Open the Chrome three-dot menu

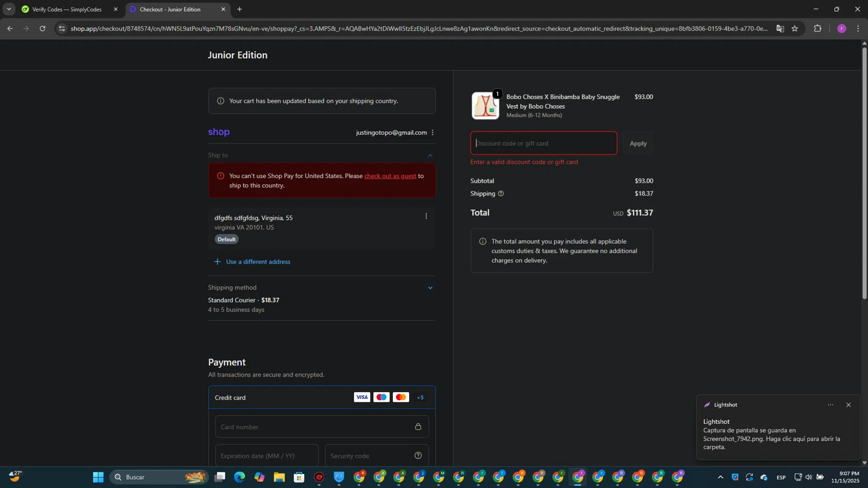[x=858, y=28]
